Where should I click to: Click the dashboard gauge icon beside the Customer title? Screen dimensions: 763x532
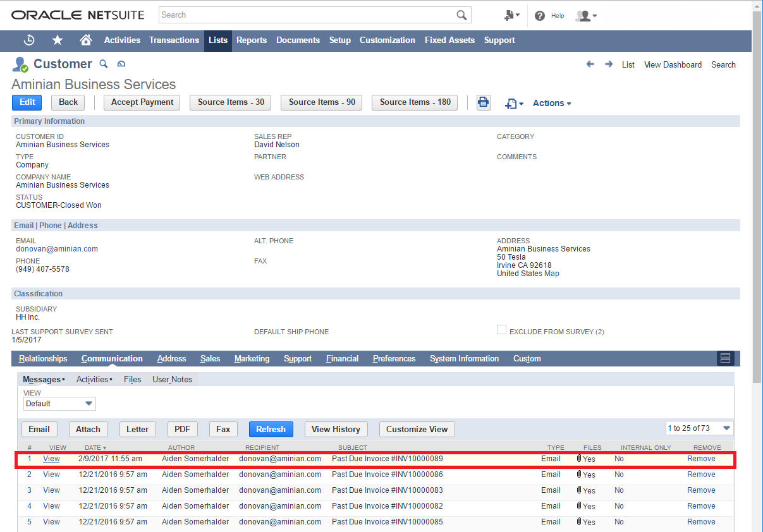pyautogui.click(x=122, y=64)
